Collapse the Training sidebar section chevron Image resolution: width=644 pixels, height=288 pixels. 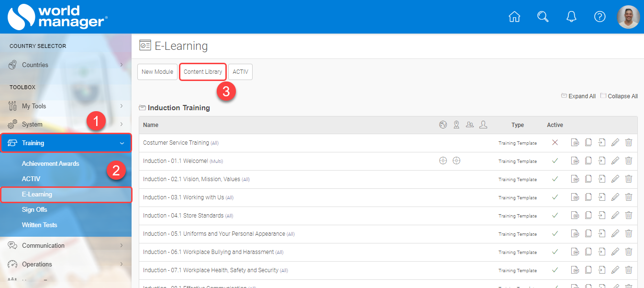[122, 143]
